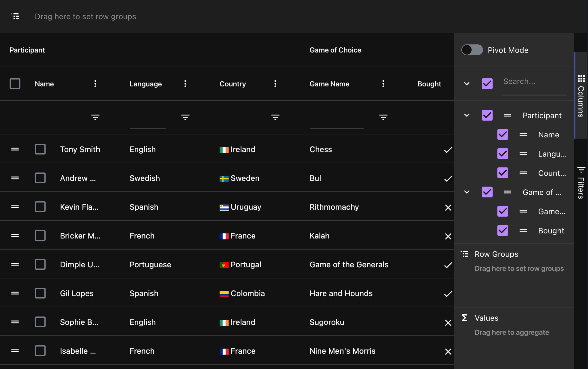The image size is (588, 369).
Task: Collapse all column groups via top chevron
Action: tap(467, 83)
